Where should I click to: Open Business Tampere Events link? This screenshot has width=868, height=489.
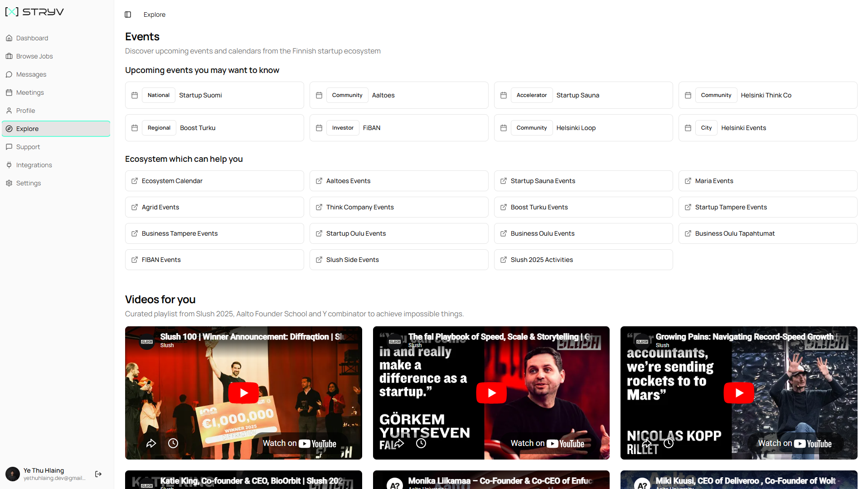[214, 233]
